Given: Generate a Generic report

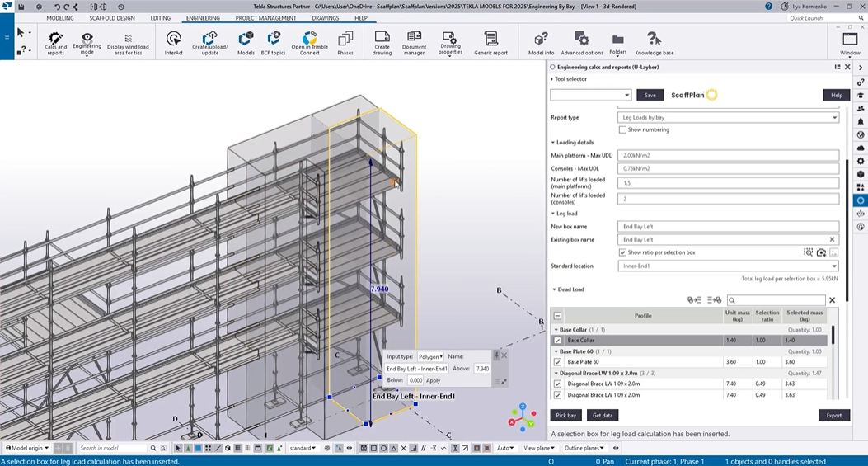Looking at the screenshot, I should point(490,43).
